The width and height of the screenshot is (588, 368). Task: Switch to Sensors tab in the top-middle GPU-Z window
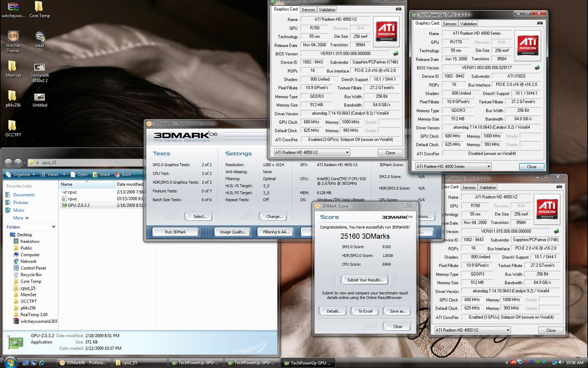coord(308,9)
